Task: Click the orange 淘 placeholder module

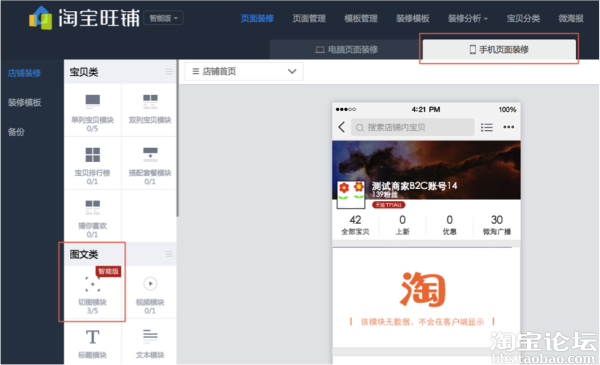Action: [422, 289]
